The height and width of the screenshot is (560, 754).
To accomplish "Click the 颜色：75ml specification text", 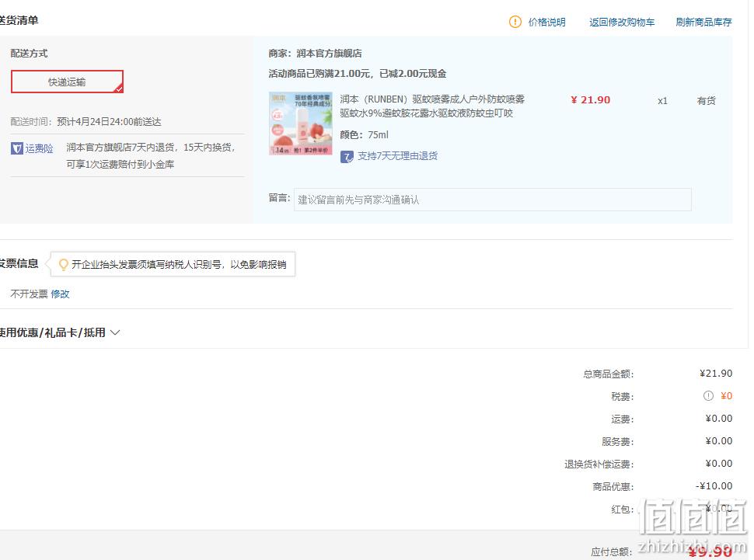I will 364,135.
